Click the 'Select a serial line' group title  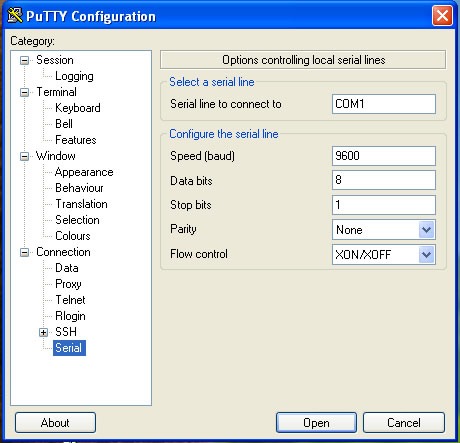point(212,82)
